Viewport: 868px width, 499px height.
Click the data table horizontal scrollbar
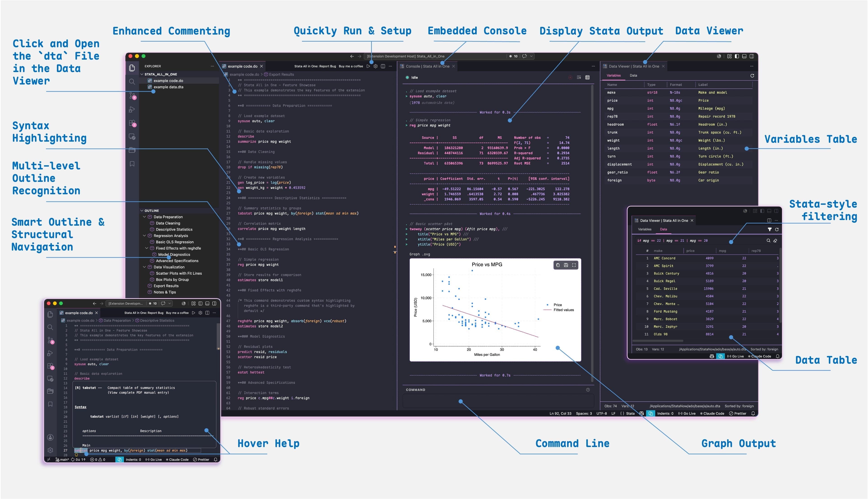click(658, 341)
